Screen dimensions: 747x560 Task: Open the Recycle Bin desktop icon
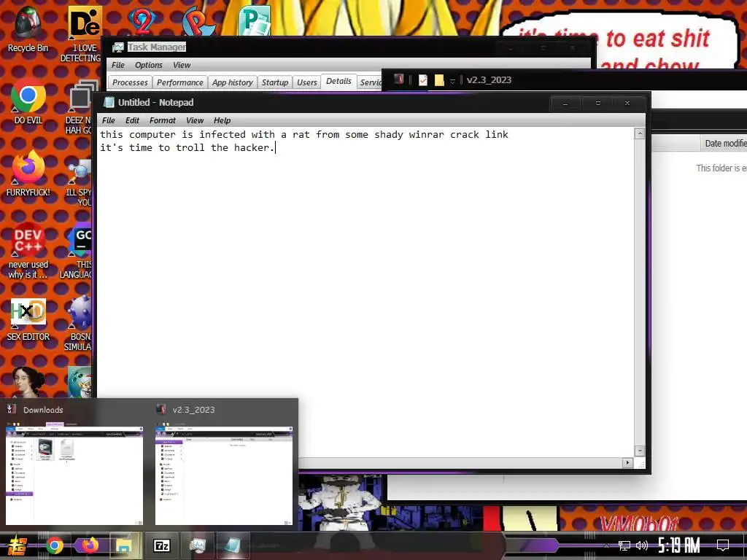tap(28, 29)
